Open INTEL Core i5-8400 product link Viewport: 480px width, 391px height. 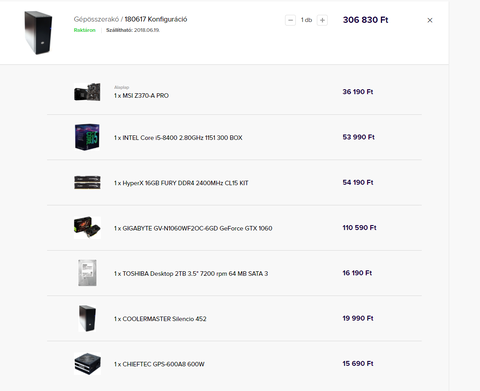pos(178,138)
